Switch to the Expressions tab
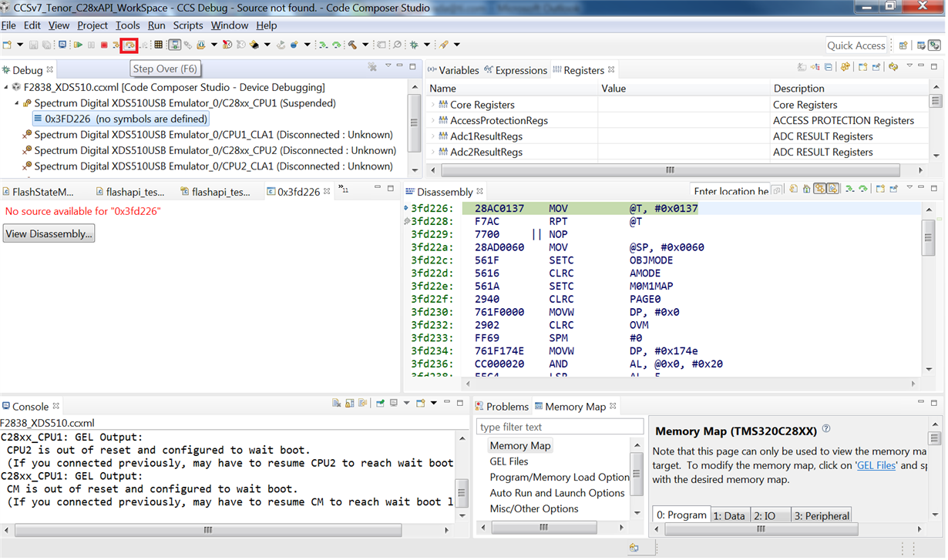The height and width of the screenshot is (560, 948). 515,70
